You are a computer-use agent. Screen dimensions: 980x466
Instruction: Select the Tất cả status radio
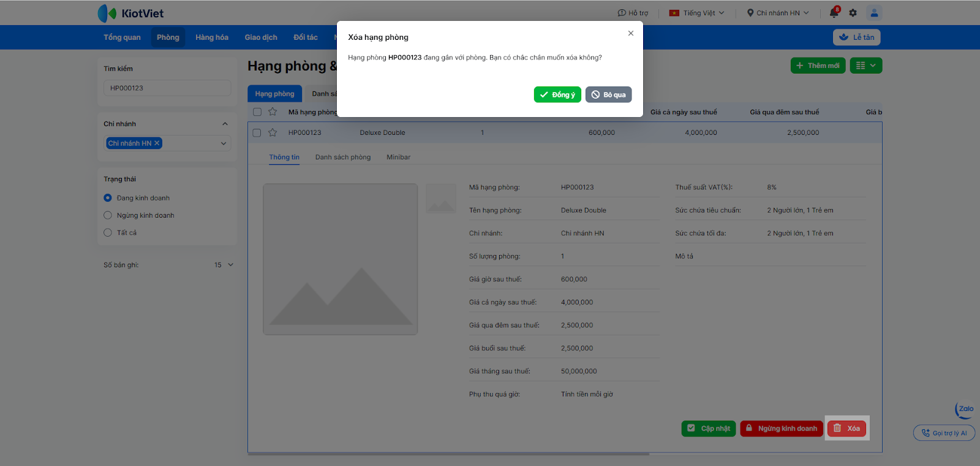pyautogui.click(x=108, y=232)
